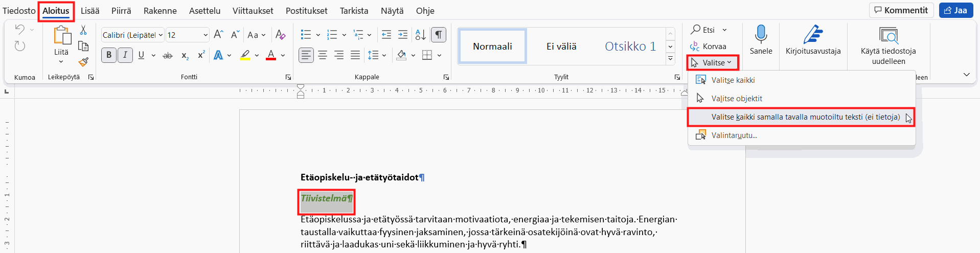980x253 pixels.
Task: Open Kappale dialog launcher
Action: (446, 77)
